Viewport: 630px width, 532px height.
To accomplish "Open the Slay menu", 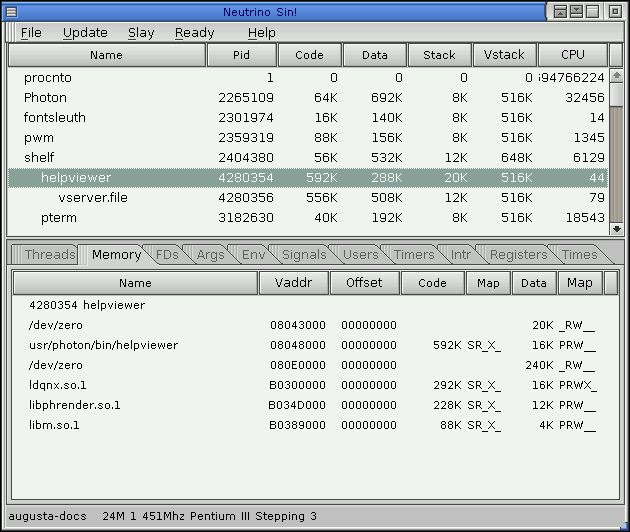I will click(141, 32).
